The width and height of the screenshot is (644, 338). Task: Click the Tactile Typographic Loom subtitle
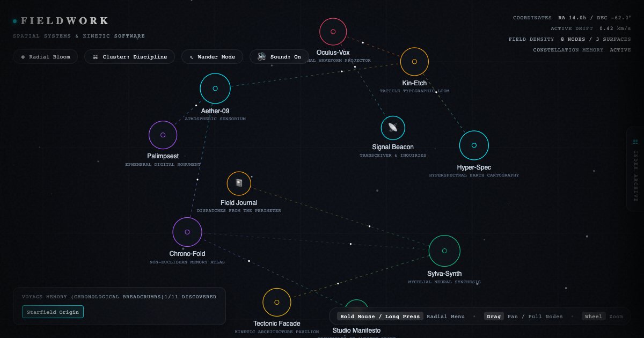[x=414, y=91]
